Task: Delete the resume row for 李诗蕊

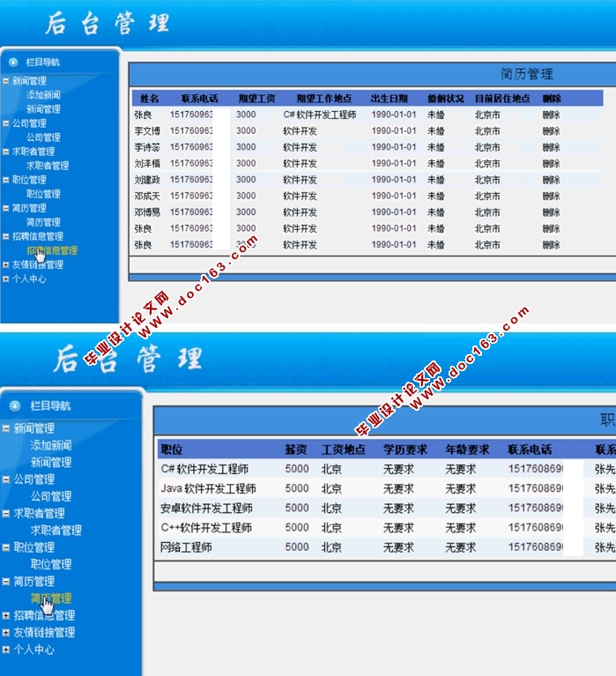Action: click(551, 147)
